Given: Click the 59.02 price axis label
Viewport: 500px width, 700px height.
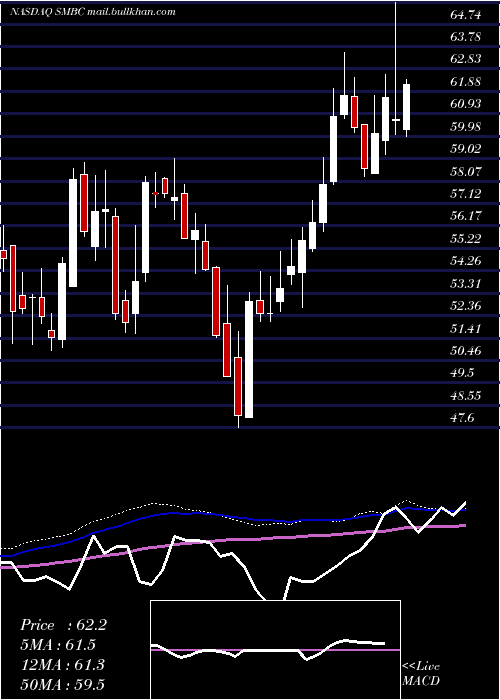Looking at the screenshot, I should tap(466, 149).
